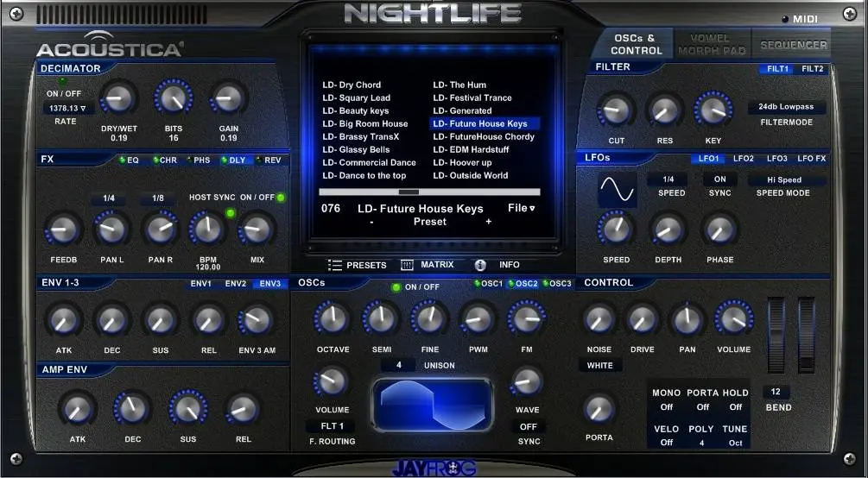Toggle the HOST SYNC light

[x=231, y=213]
